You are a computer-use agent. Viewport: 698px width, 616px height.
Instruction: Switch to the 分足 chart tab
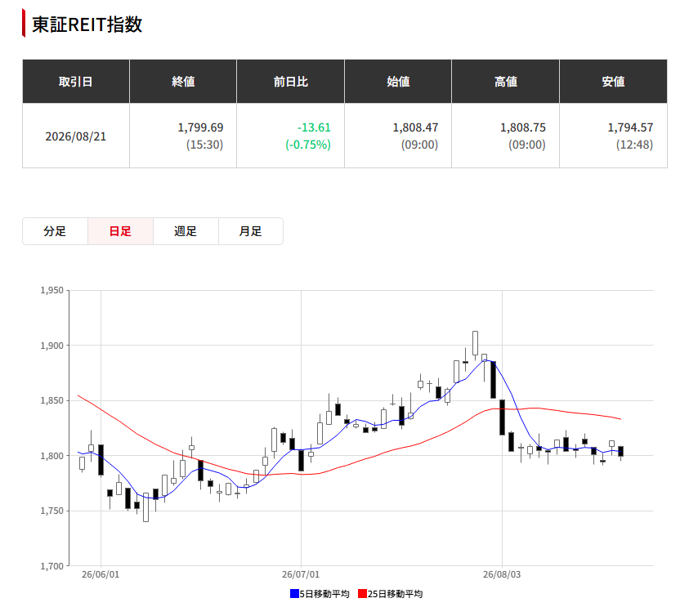point(55,231)
